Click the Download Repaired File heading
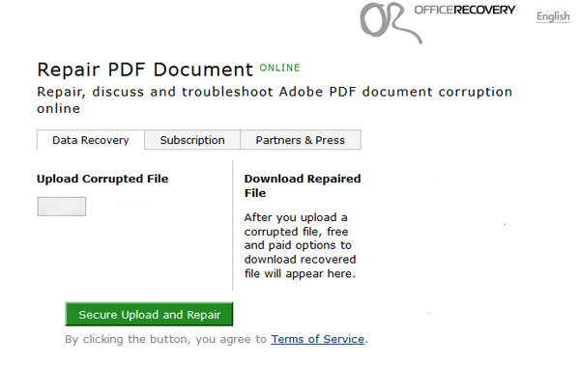Image resolution: width=580 pixels, height=392 pixels. point(303,185)
